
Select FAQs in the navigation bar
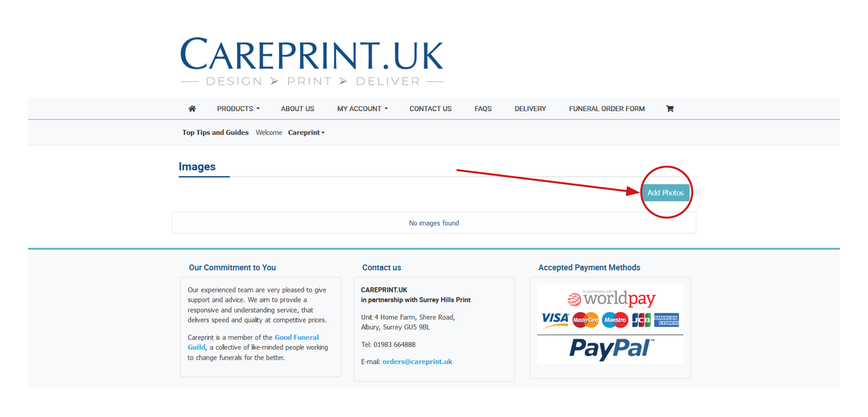483,109
